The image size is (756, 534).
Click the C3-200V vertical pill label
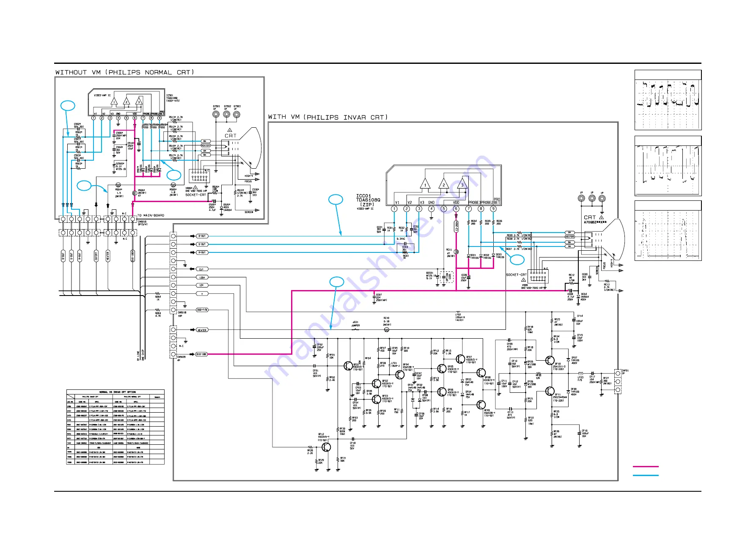click(456, 227)
